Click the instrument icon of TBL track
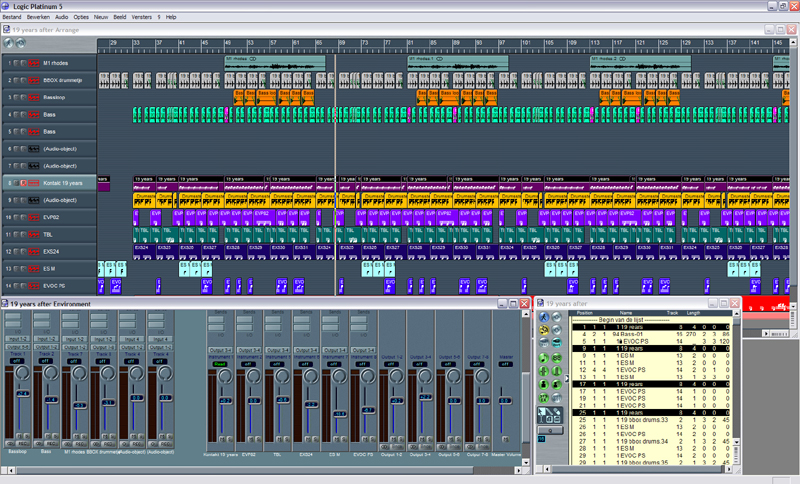The width and height of the screenshot is (800, 484). [34, 235]
